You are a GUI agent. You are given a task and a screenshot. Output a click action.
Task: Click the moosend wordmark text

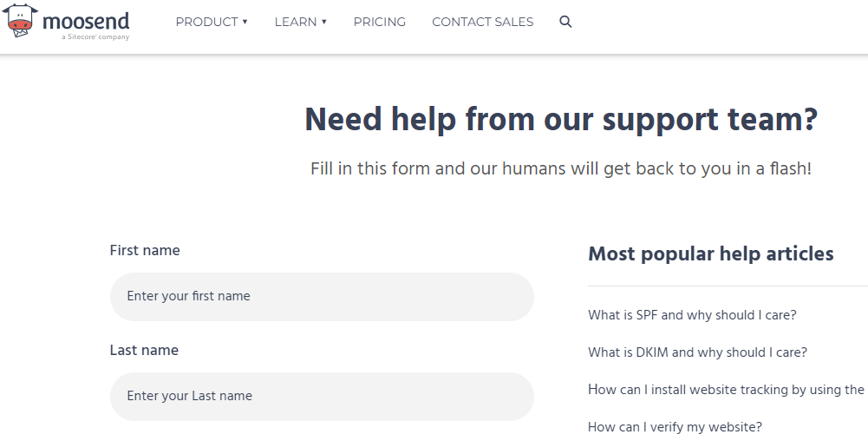pyautogui.click(x=86, y=21)
